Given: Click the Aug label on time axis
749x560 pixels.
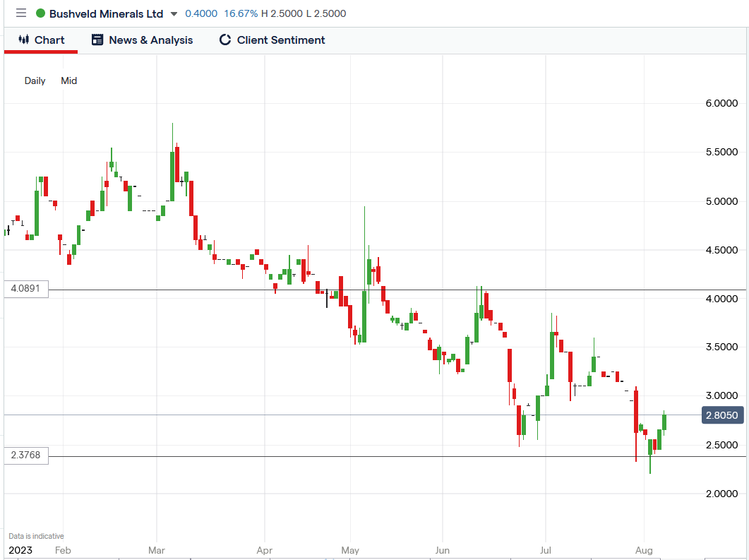Looking at the screenshot, I should click(644, 550).
